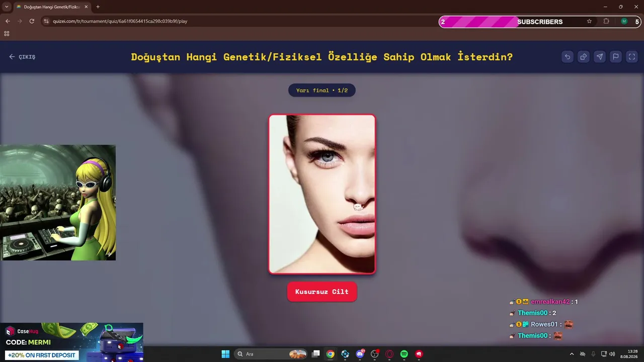Open the browser extensions puzzle icon
This screenshot has height=362, width=644.
606,21
